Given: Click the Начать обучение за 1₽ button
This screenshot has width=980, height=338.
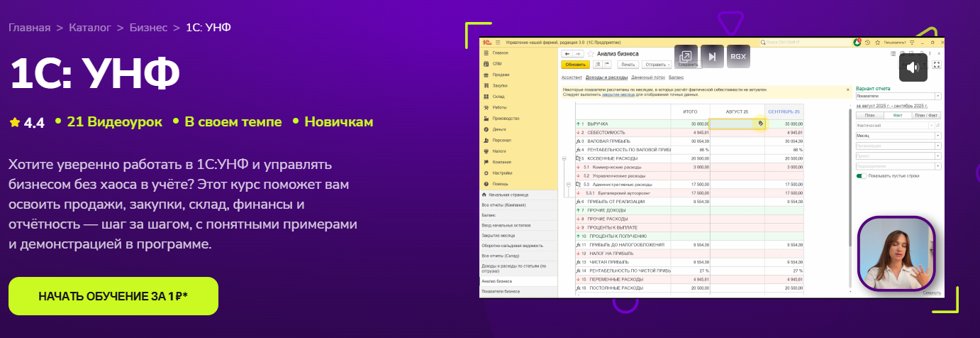Looking at the screenshot, I should (x=113, y=296).
